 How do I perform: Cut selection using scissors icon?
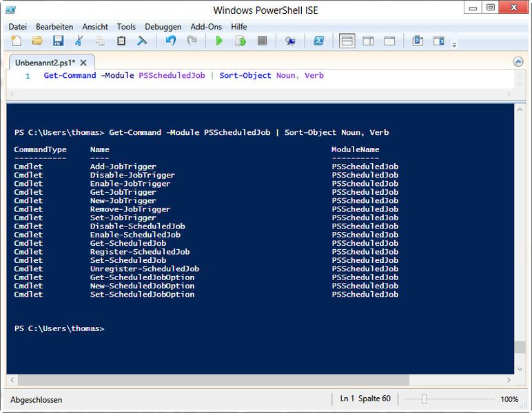[x=79, y=41]
